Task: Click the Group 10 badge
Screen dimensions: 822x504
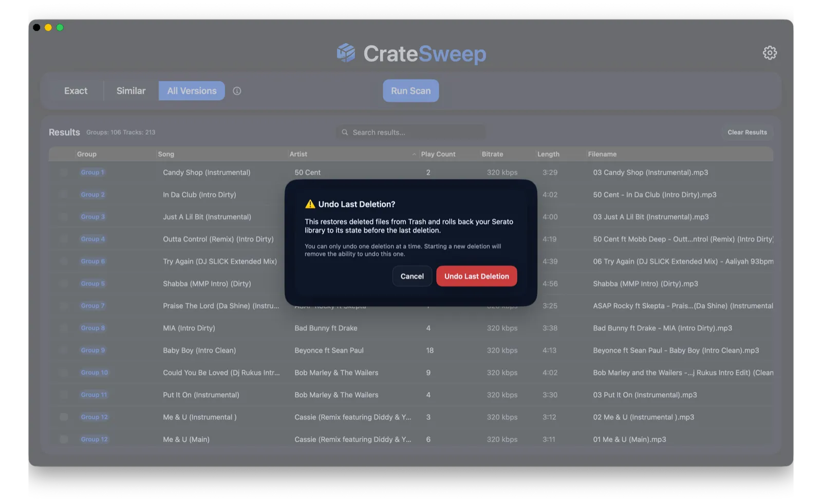Action: (x=95, y=372)
